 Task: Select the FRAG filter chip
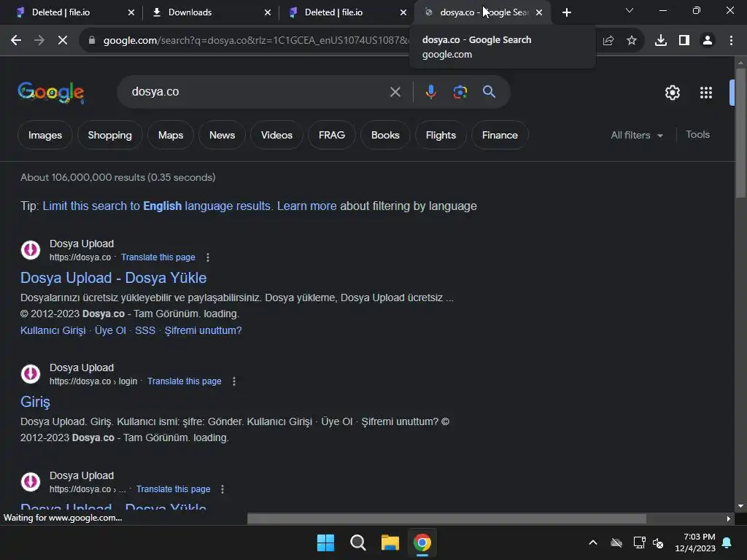(332, 135)
